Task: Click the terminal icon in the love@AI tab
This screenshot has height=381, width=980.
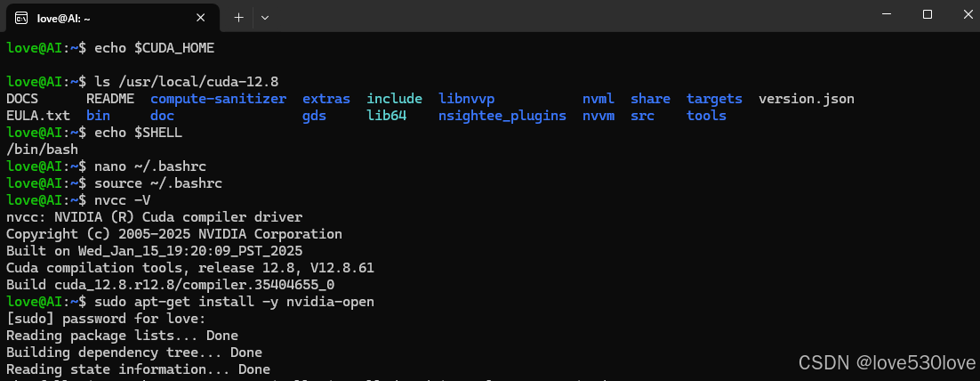Action: click(20, 18)
